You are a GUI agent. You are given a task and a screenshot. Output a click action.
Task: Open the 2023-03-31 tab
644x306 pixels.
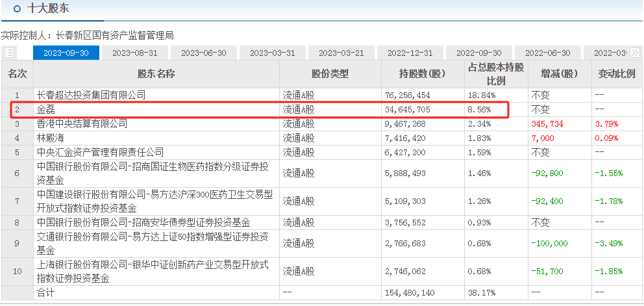[x=272, y=53]
